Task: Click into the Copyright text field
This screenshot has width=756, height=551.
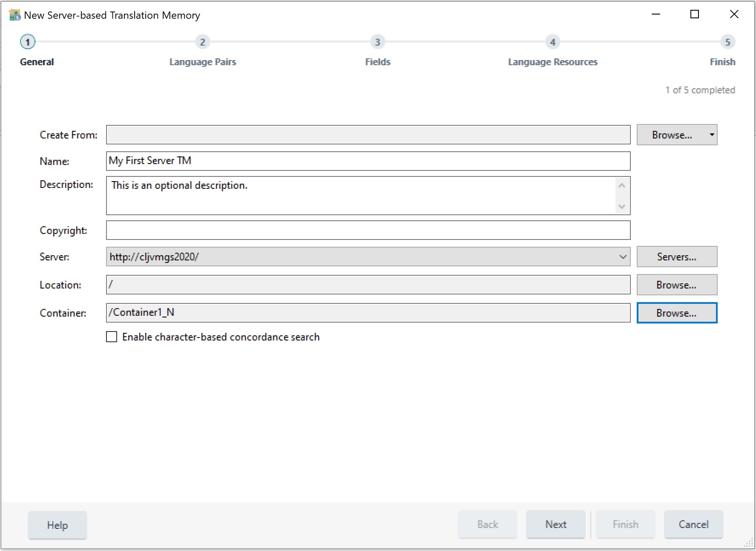Action: (368, 231)
